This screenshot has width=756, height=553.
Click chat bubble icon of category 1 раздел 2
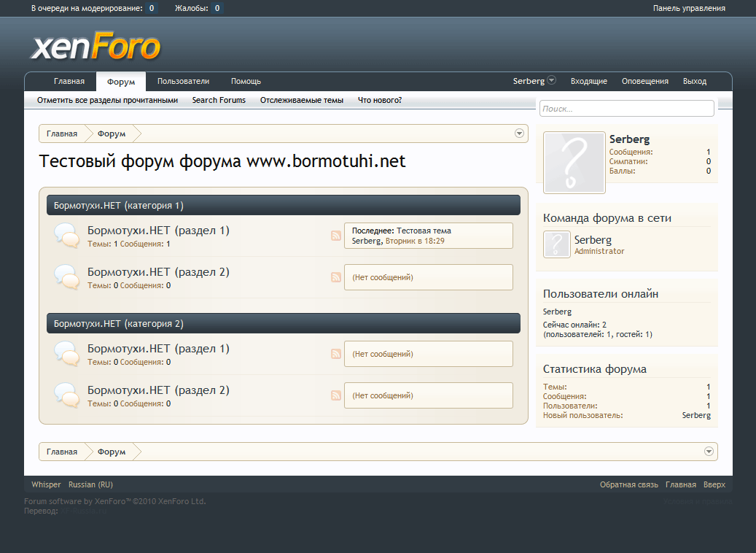pos(66,277)
